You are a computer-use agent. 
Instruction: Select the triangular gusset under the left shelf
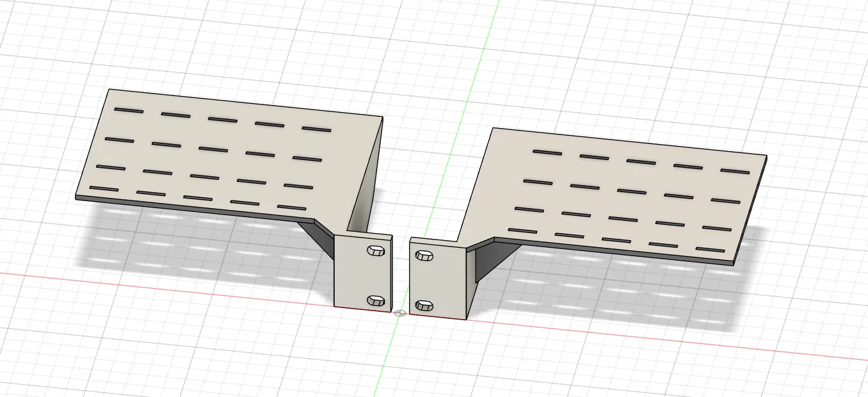[320, 240]
